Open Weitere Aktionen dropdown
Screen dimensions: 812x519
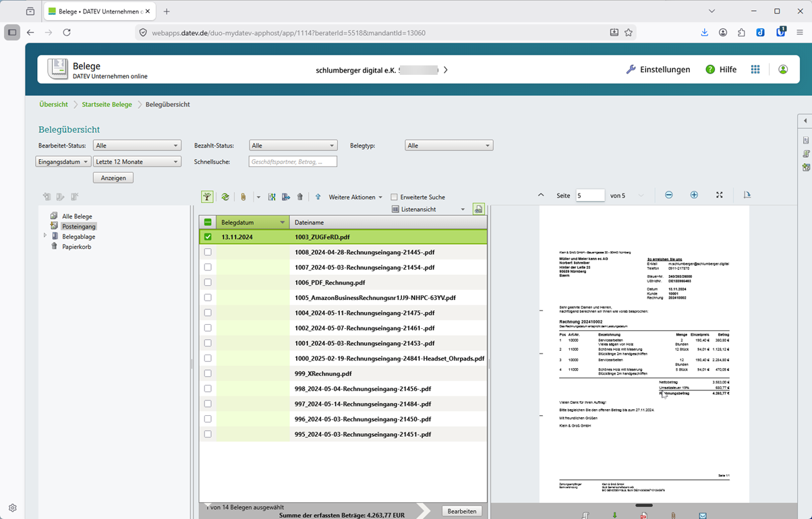(x=355, y=197)
